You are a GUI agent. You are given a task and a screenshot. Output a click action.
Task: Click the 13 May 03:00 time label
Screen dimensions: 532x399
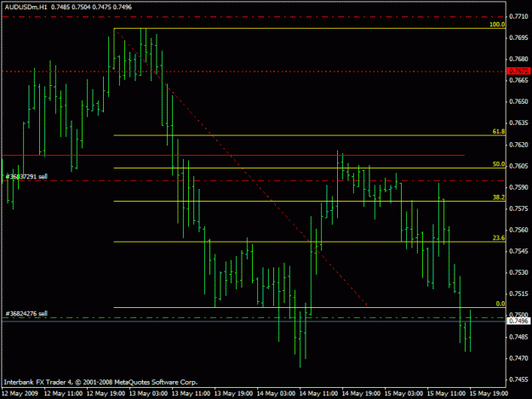tap(148, 394)
